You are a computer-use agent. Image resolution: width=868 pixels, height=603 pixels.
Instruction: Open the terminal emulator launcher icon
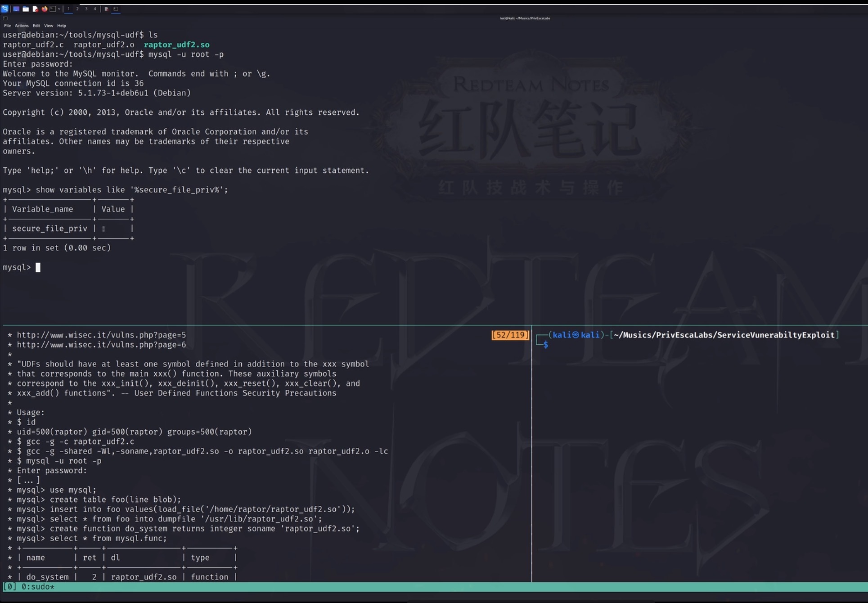click(x=53, y=9)
